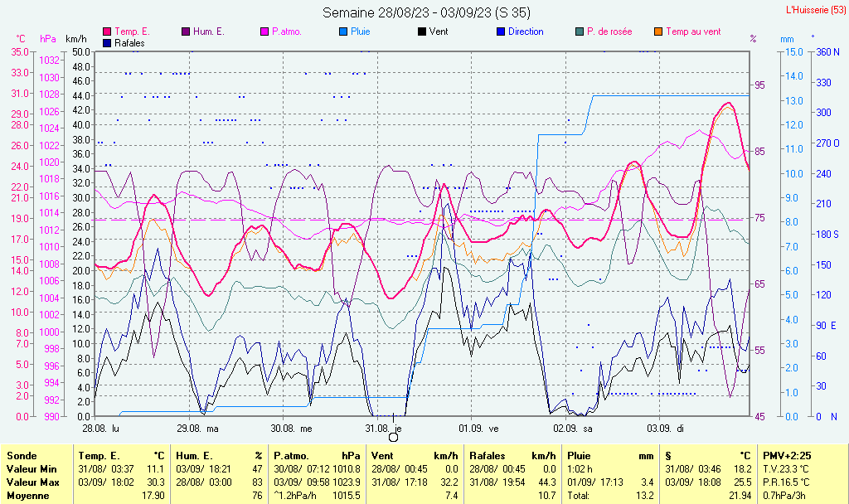This screenshot has width=849, height=504.
Task: Click the "Pluie" legend label
Action: pos(361,32)
